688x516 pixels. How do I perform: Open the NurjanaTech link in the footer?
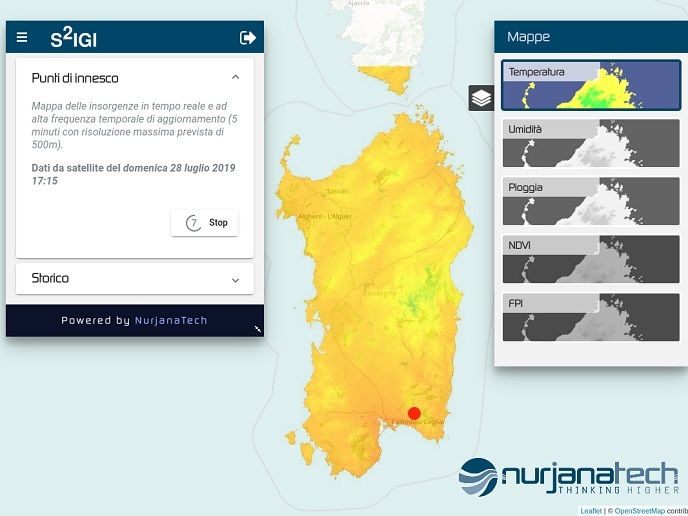(171, 321)
